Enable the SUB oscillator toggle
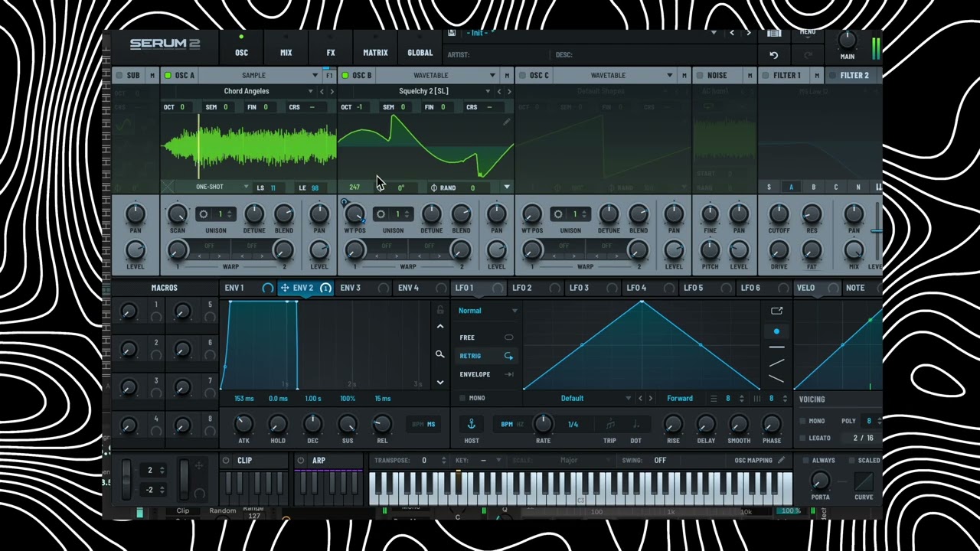Image resolution: width=980 pixels, height=551 pixels. pos(119,75)
